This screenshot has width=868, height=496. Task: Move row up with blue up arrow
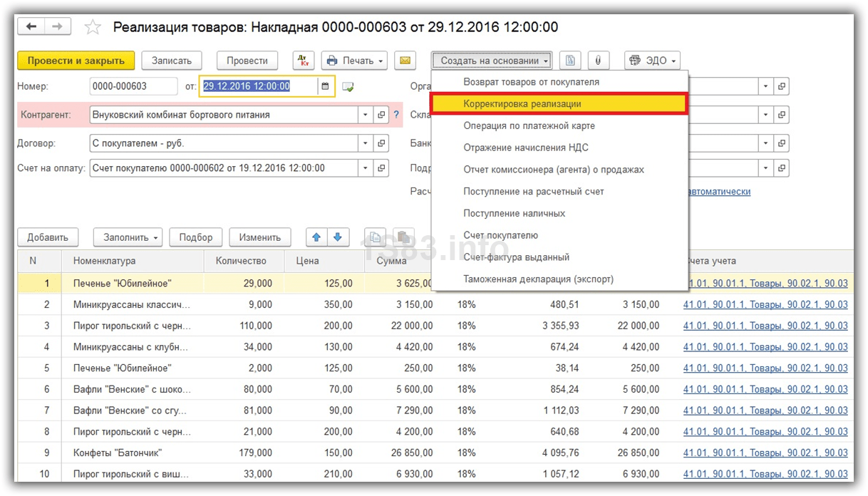point(317,237)
